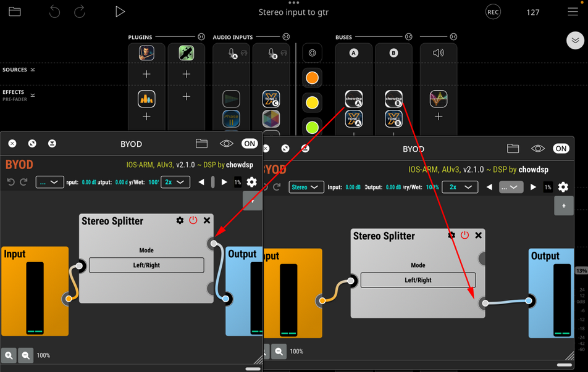Open the EQ curve effect on speaker channel
Image resolution: width=588 pixels, height=372 pixels.
click(x=439, y=99)
